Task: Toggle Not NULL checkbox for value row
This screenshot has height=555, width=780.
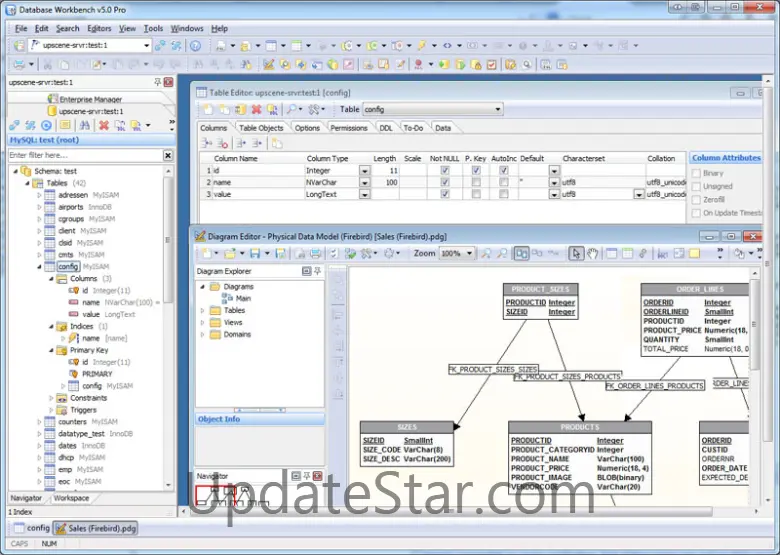Action: pyautogui.click(x=445, y=194)
